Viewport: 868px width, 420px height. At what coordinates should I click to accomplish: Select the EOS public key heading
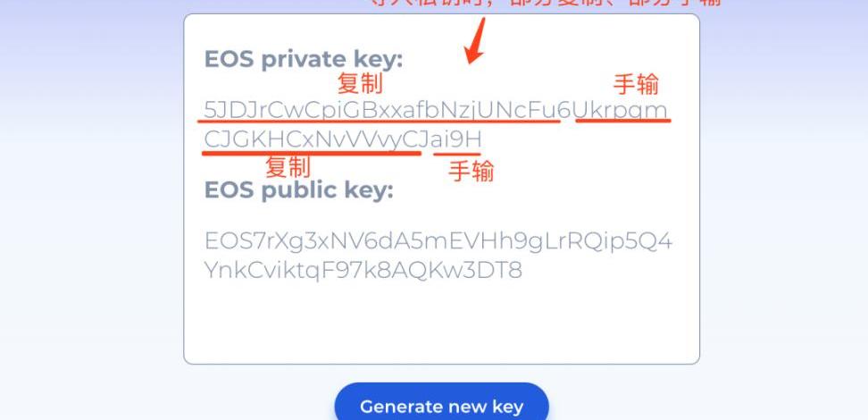(299, 190)
